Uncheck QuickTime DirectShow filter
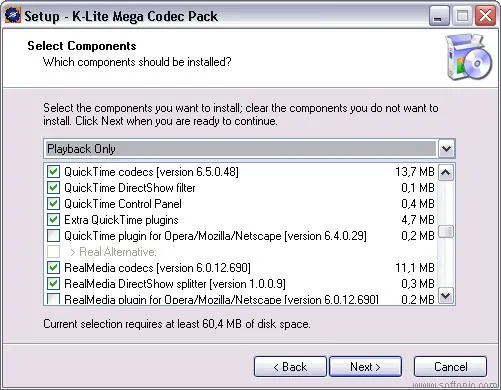501x390 pixels. (x=53, y=188)
